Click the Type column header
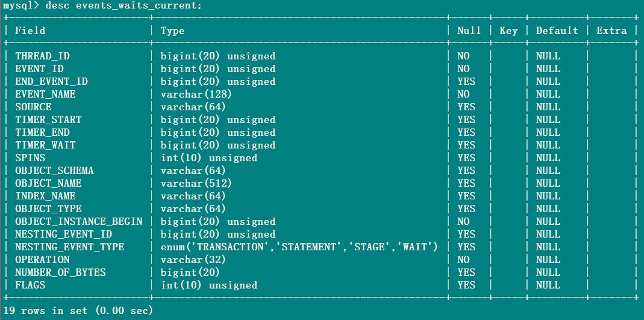 pyautogui.click(x=173, y=31)
